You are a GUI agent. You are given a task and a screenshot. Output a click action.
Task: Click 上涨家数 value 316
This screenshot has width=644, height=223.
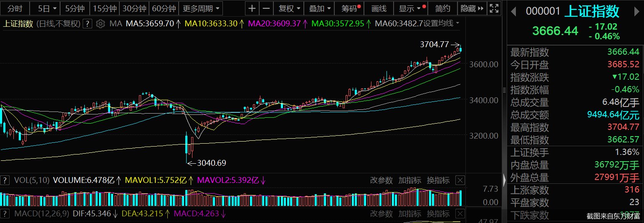[632, 190]
